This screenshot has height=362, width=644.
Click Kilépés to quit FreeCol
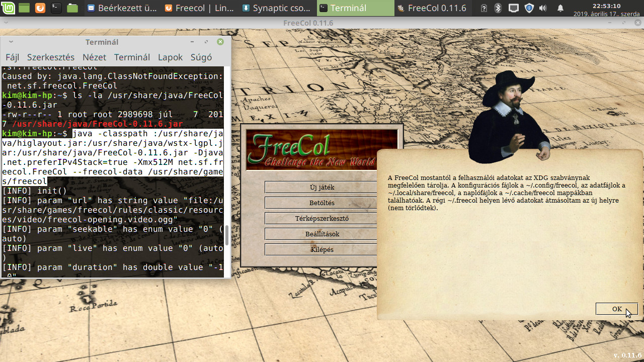coord(322,250)
